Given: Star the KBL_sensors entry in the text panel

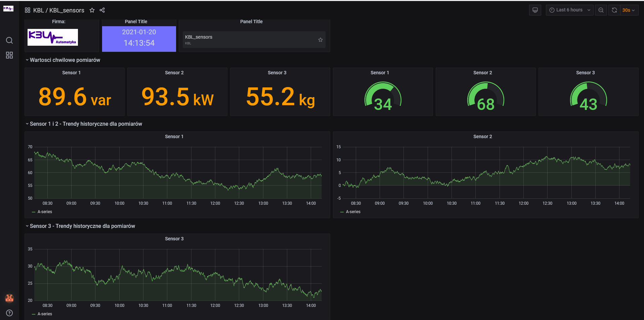Looking at the screenshot, I should click(x=320, y=39).
